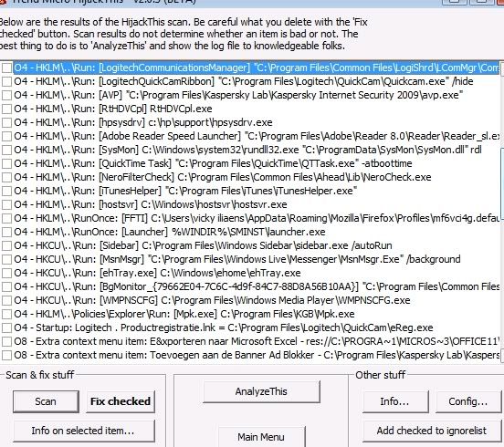The width and height of the screenshot is (504, 447).
Task: Click Add checked to ignorelist
Action: (432, 431)
